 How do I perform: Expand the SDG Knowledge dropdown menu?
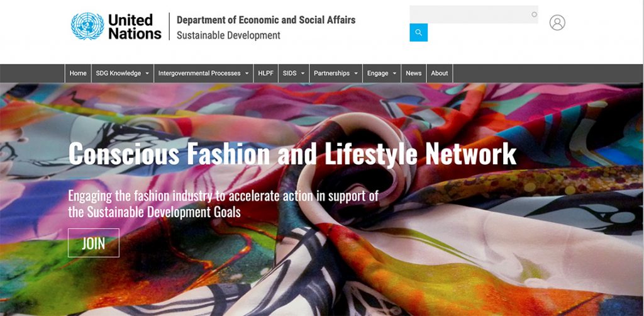123,73
